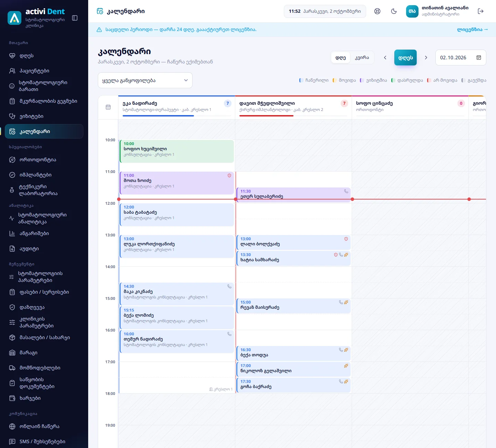Click the აუდიტი document icon
496x448 pixels.
click(x=12, y=249)
